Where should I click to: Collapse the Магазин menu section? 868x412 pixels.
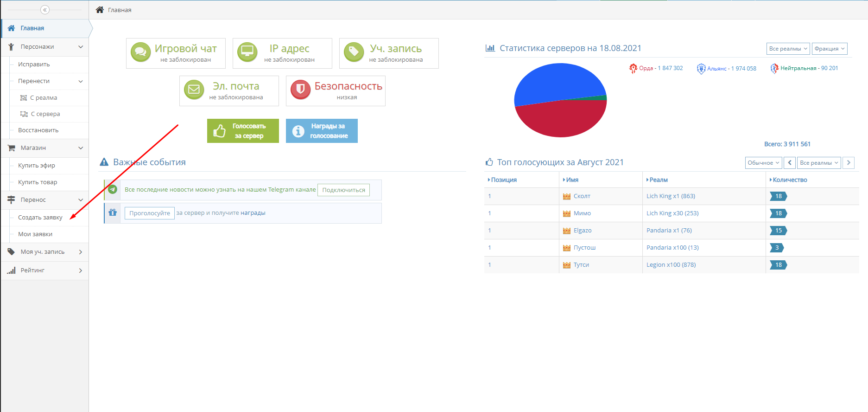tap(81, 148)
